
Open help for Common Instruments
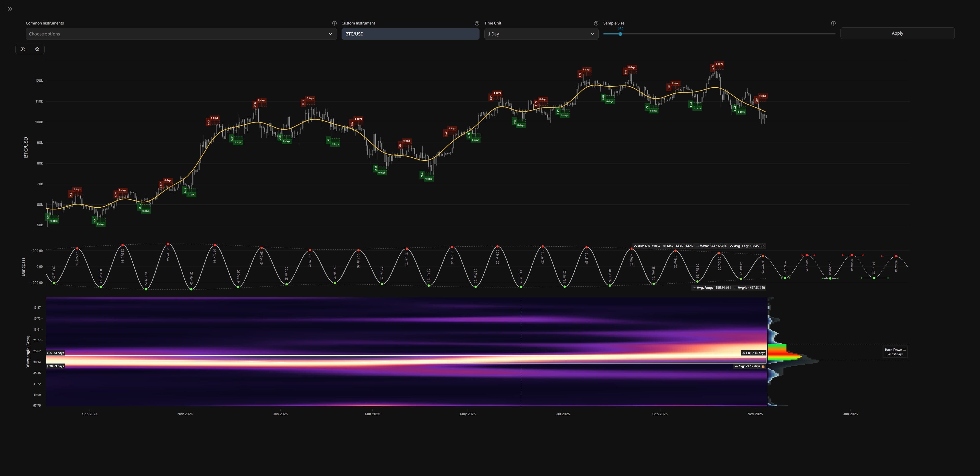334,23
